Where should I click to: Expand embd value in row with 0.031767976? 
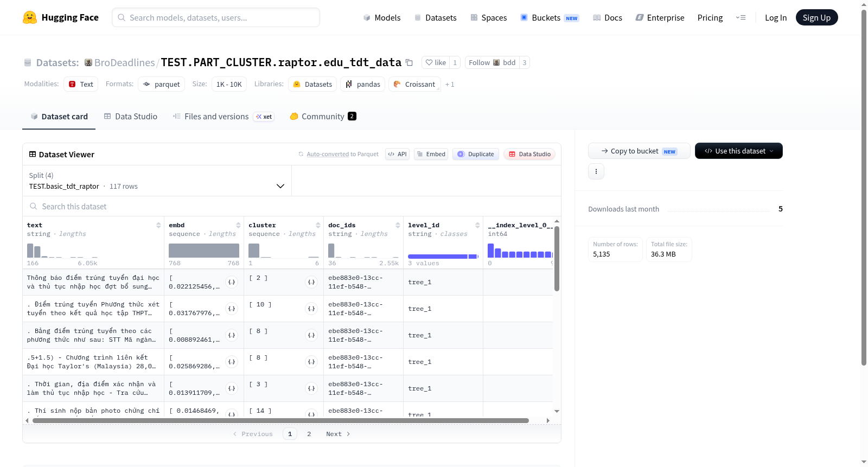[x=232, y=309]
